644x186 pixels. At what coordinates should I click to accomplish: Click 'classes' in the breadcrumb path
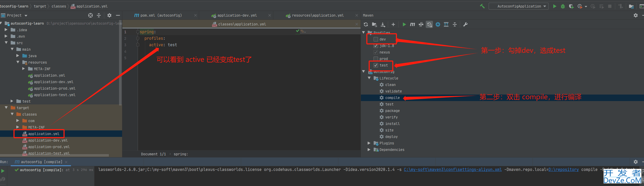tap(59, 6)
